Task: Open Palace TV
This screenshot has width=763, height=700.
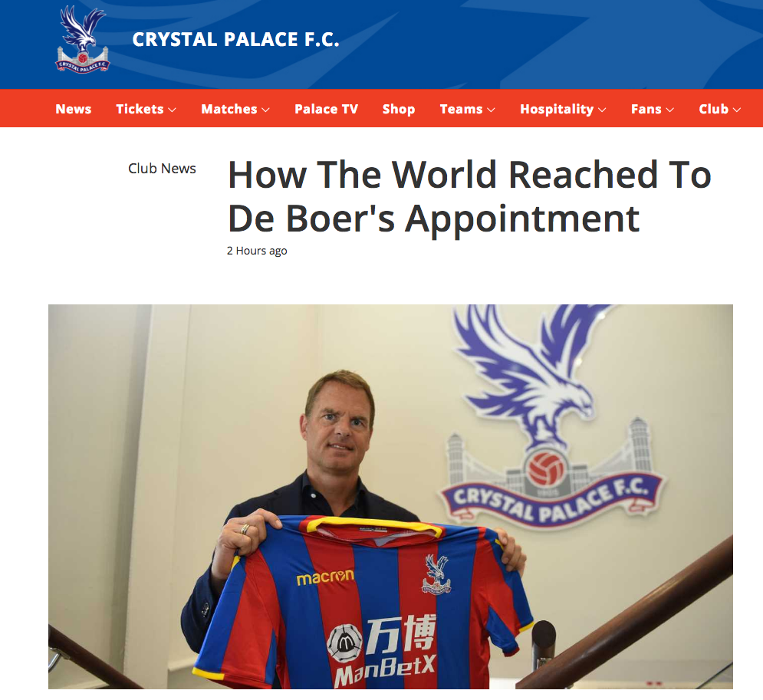Action: click(326, 109)
